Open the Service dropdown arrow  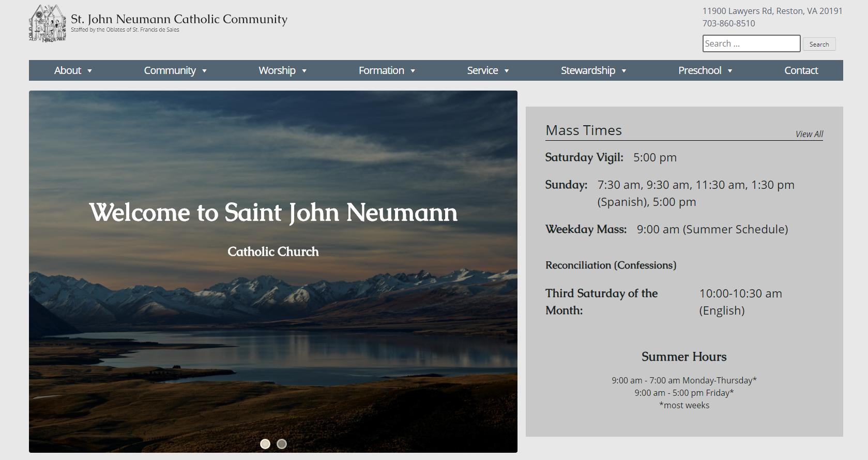[507, 71]
